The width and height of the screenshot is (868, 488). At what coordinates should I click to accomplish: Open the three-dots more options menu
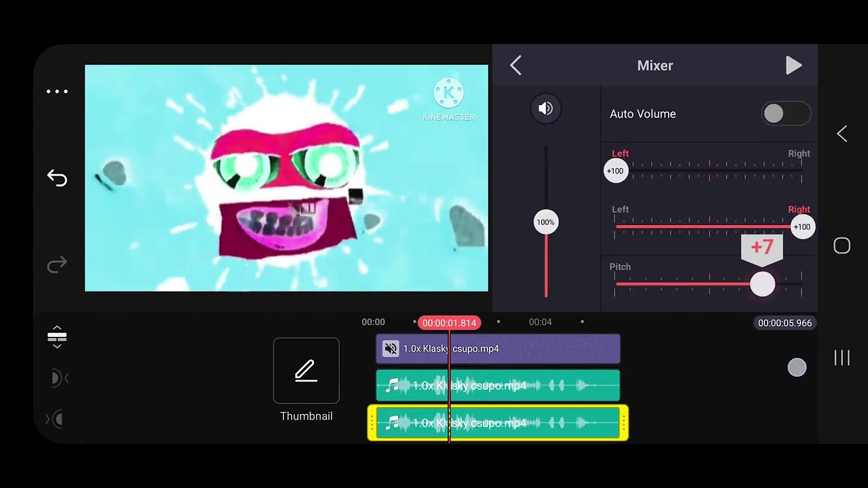tap(57, 91)
